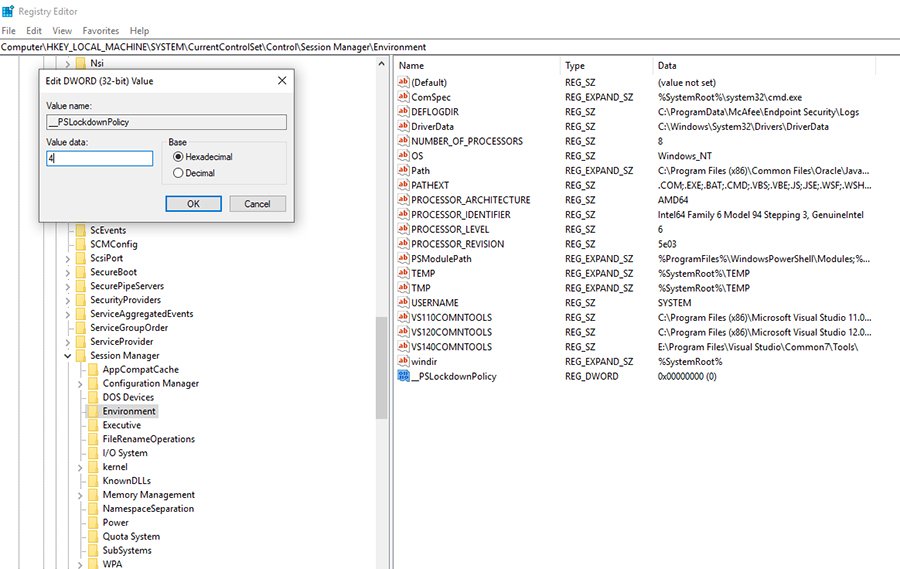Click the folder icon for SecureBoot

point(79,272)
